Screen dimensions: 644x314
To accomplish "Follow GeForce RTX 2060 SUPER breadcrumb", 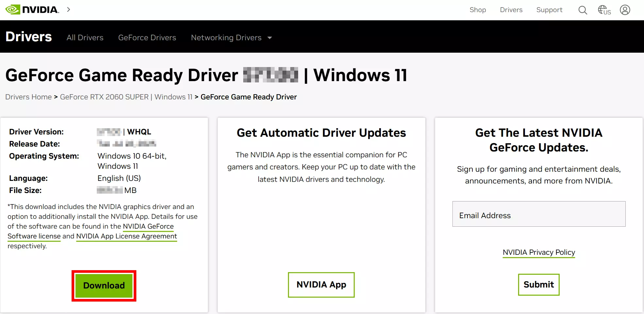I will [126, 97].
